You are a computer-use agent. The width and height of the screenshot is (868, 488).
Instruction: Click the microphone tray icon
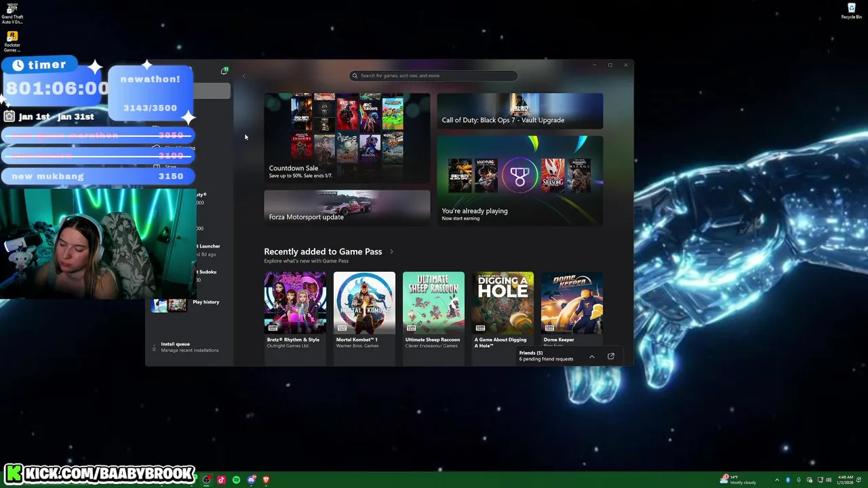point(799,480)
